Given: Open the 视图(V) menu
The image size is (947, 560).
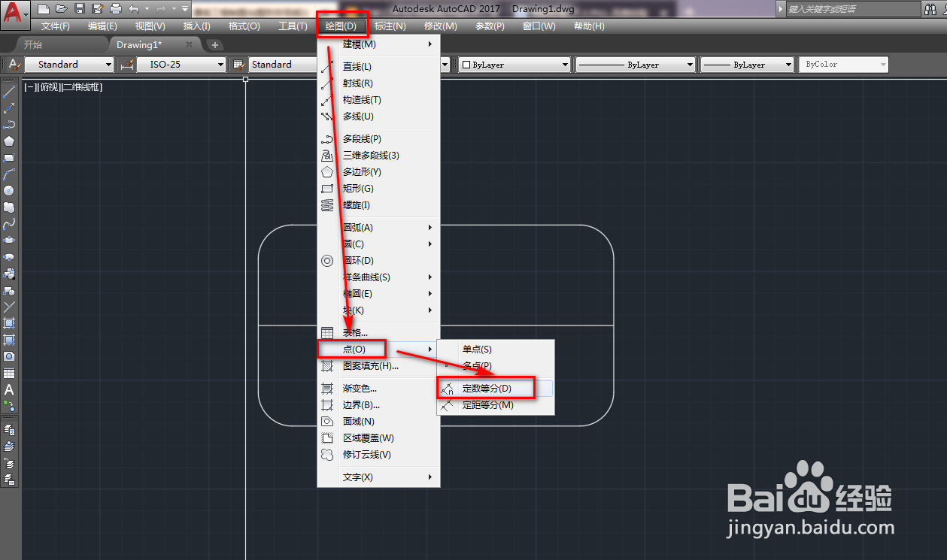Looking at the screenshot, I should 150,26.
